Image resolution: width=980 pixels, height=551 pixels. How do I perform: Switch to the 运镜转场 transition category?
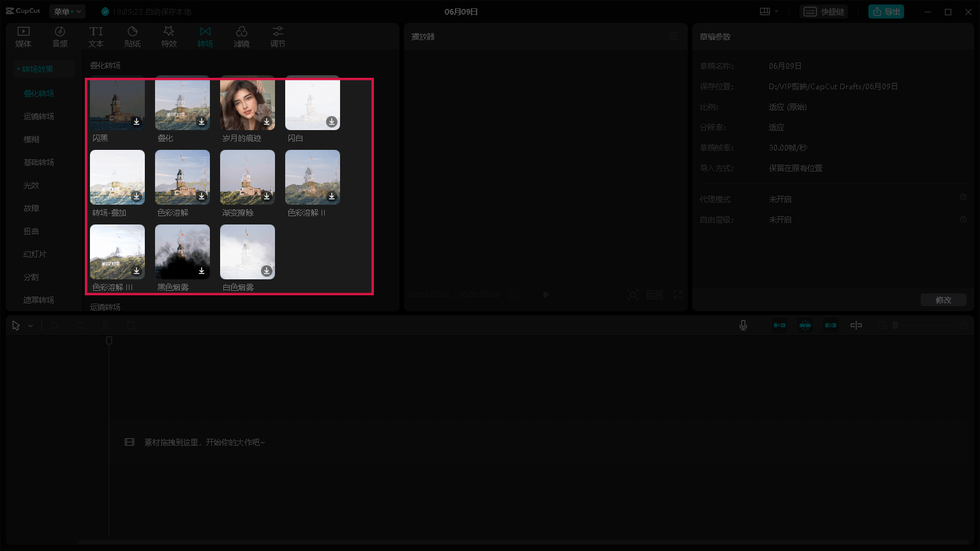pos(39,116)
